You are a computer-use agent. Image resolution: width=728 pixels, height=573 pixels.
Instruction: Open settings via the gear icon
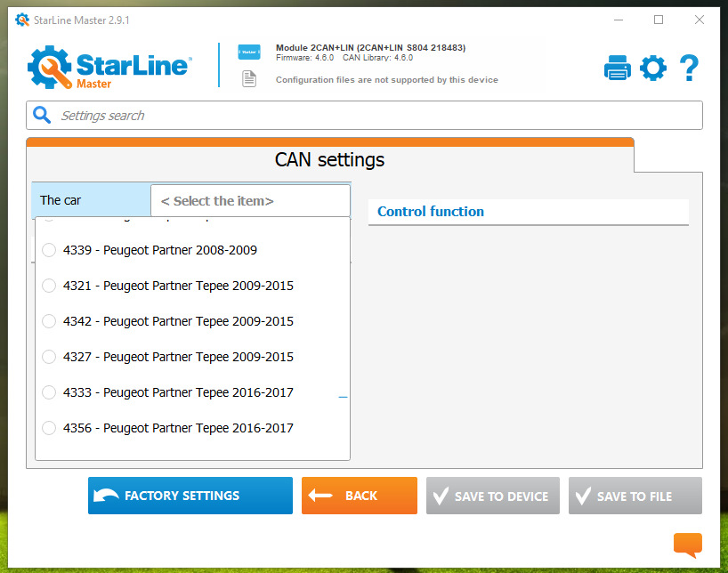pyautogui.click(x=652, y=68)
